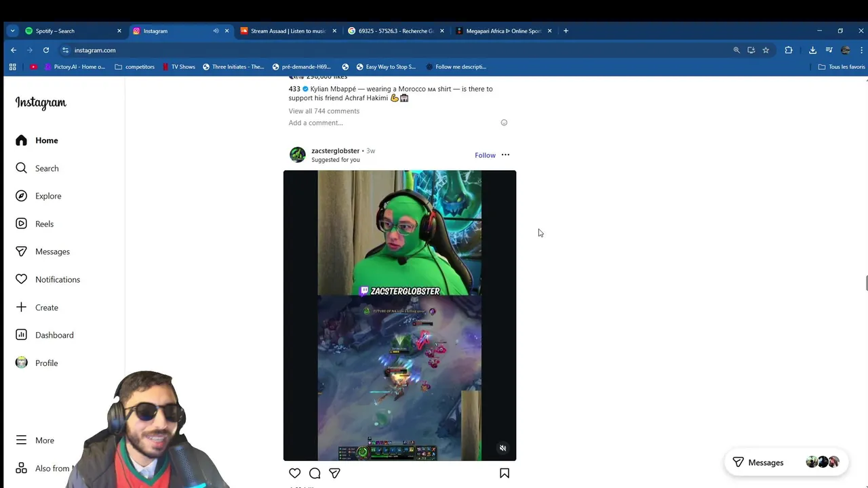Go back in browser

(14, 50)
